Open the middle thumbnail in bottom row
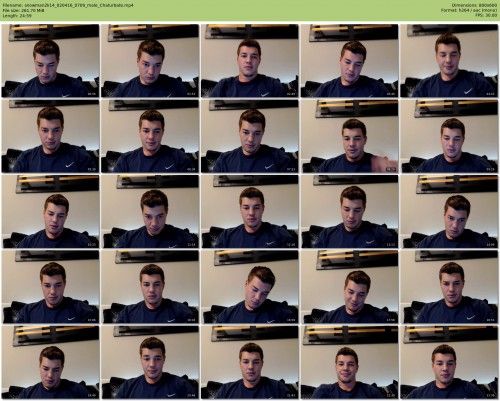Image resolution: width=500 pixels, height=401 pixels. [x=250, y=362]
